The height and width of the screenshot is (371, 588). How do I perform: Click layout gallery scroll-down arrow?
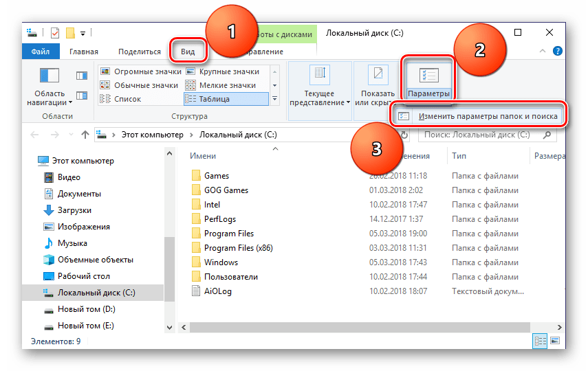pos(275,85)
